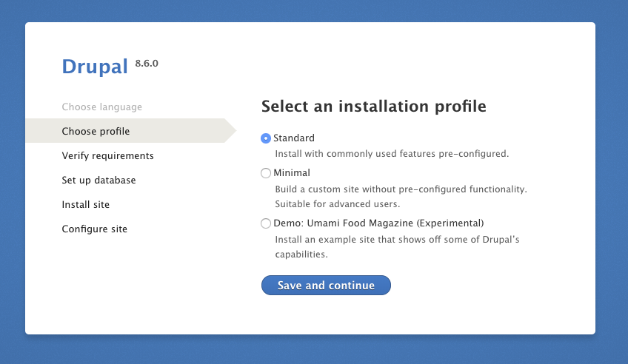This screenshot has width=628, height=364.
Task: Click the Choose language step
Action: [101, 107]
